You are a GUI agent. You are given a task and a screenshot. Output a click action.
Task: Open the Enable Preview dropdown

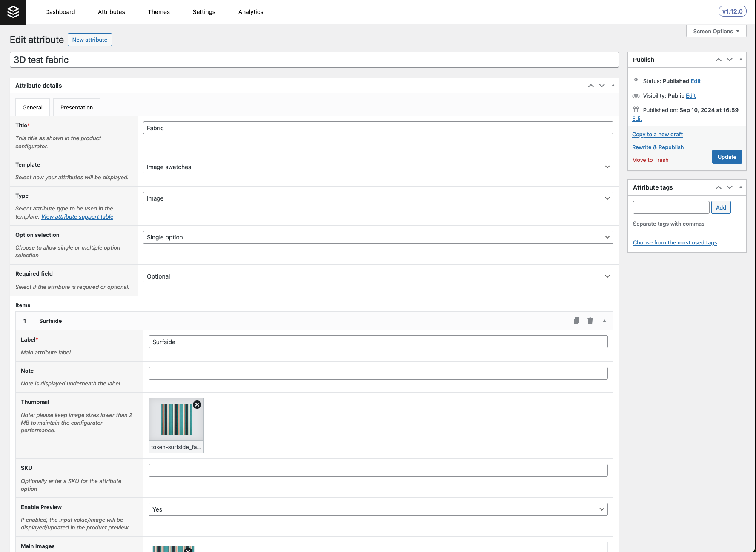coord(378,509)
